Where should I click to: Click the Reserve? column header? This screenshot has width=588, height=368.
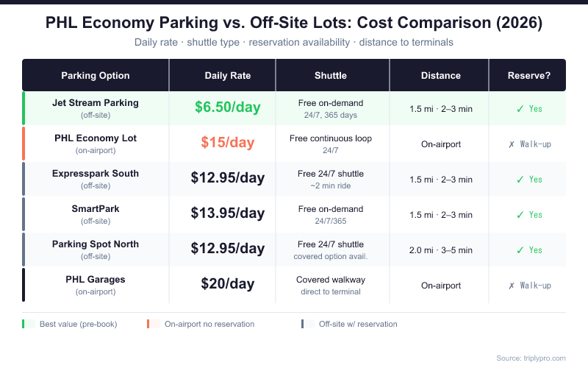pos(529,76)
